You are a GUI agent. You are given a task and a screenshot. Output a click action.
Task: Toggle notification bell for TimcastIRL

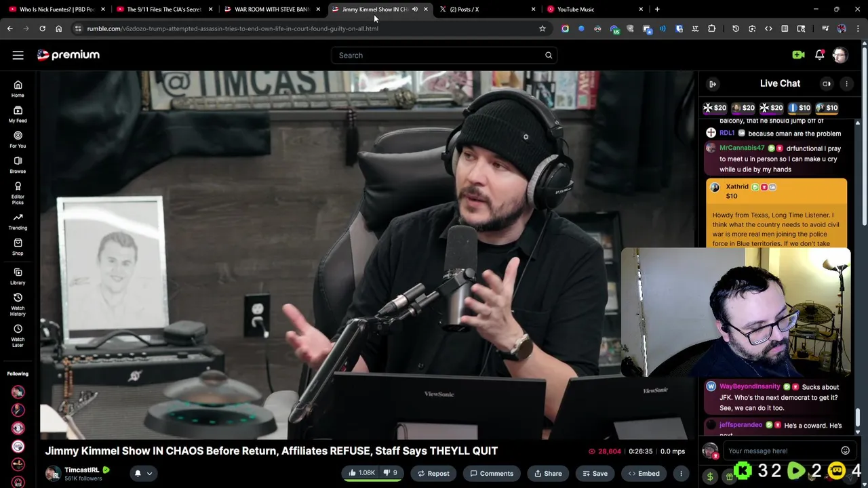(138, 474)
